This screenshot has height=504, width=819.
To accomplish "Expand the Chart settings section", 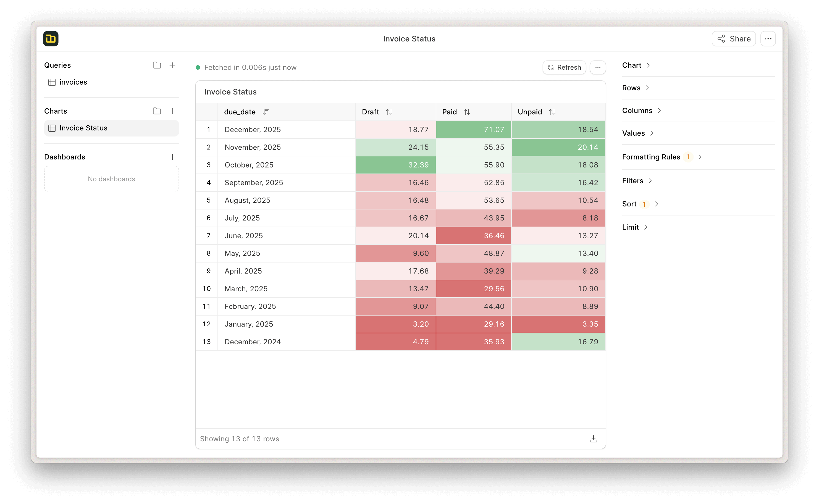I will [636, 65].
